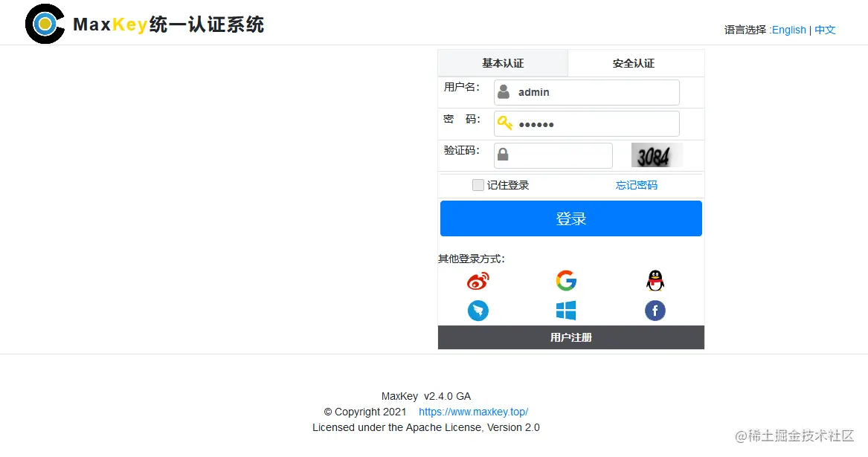Focus the username field containing admin
The width and height of the screenshot is (868, 457).
pos(586,92)
